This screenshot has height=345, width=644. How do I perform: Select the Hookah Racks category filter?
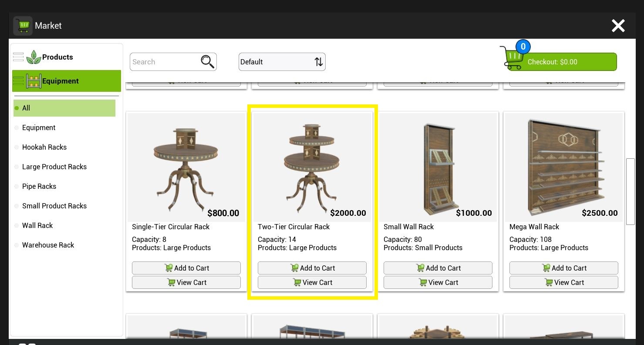click(x=44, y=147)
